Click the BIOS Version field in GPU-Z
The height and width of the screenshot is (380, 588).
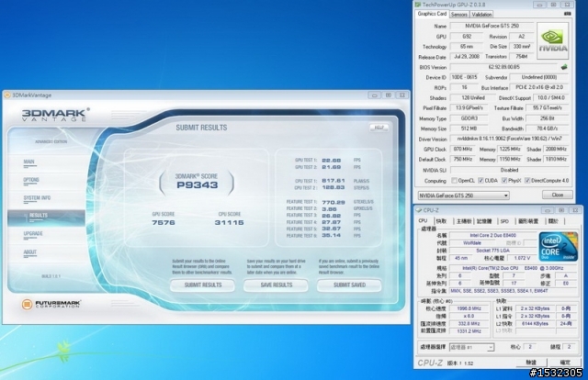pos(504,67)
